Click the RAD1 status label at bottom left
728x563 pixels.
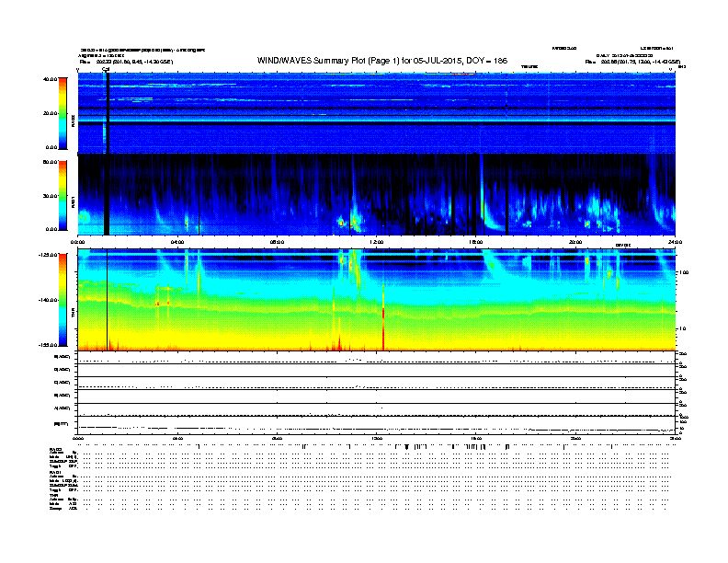click(54, 472)
